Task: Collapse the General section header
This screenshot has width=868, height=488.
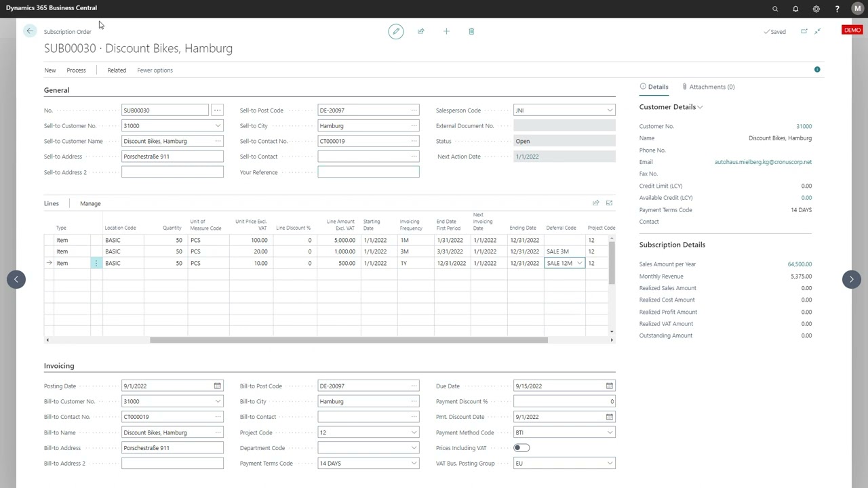Action: point(57,90)
